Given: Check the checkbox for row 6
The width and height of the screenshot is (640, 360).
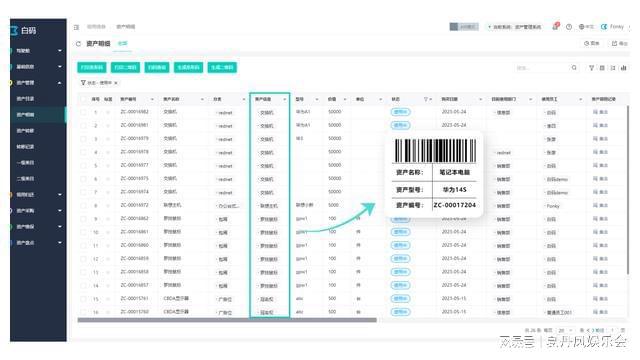Looking at the screenshot, I should 84,179.
